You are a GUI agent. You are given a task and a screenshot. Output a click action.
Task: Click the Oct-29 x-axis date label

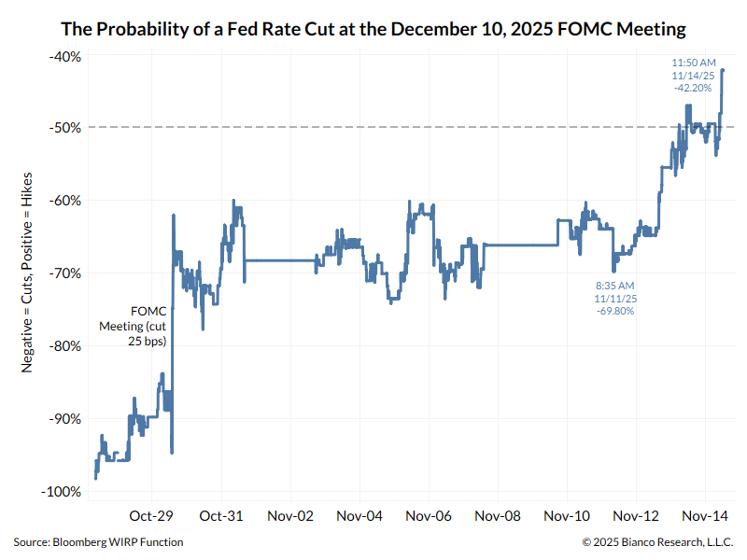(152, 515)
